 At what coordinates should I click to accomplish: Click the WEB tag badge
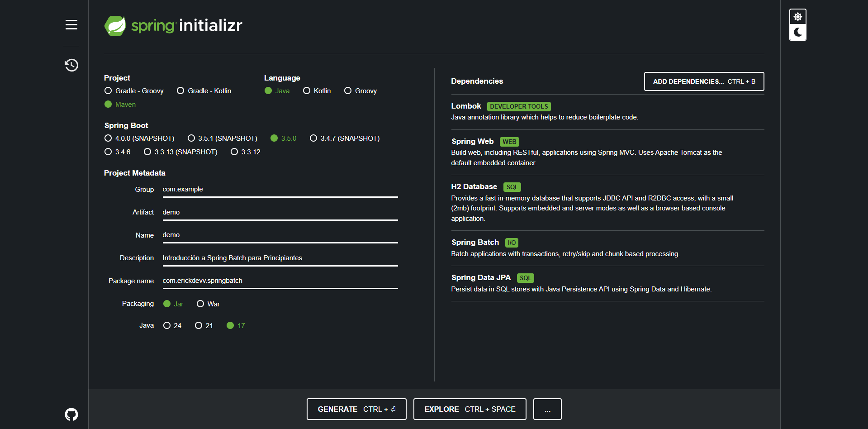pyautogui.click(x=509, y=142)
